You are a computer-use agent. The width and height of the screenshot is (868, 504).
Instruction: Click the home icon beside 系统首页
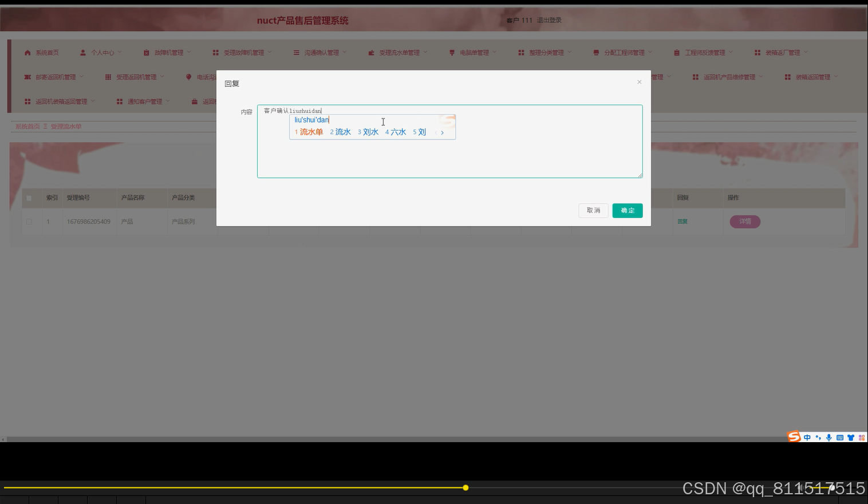27,52
